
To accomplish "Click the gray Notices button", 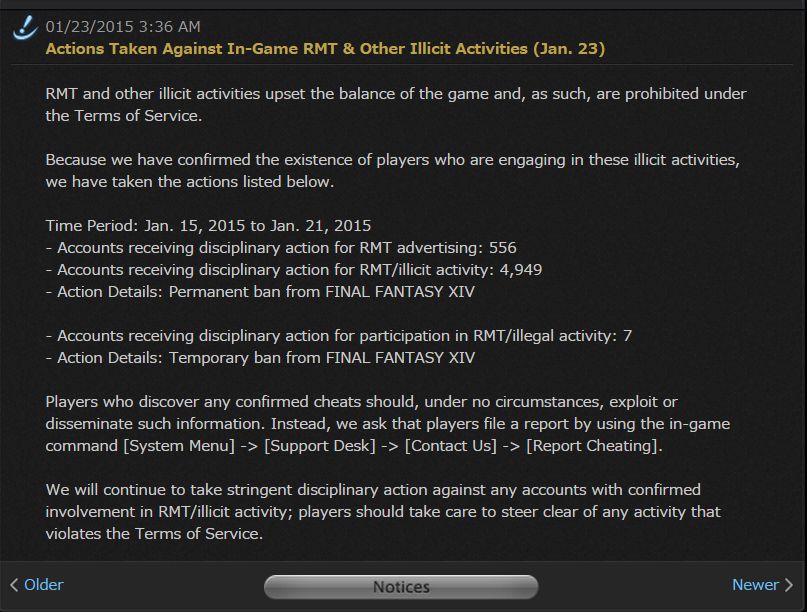I will [401, 587].
